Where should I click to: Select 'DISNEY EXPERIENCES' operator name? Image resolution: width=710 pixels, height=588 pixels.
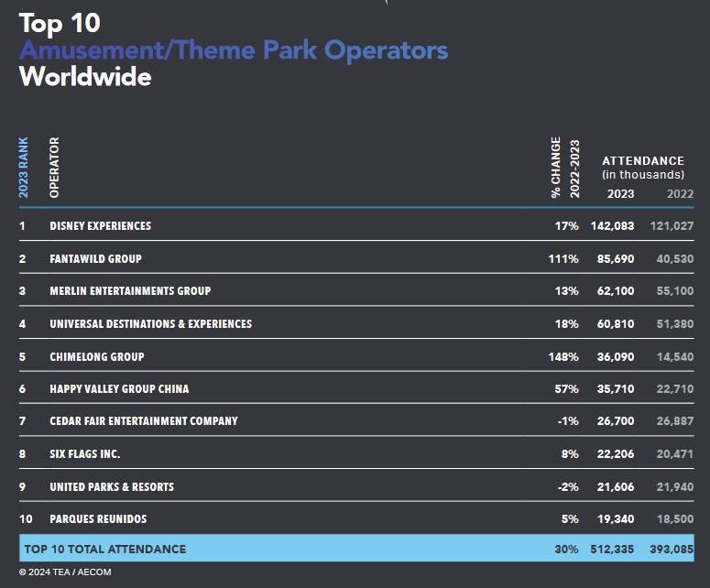[x=101, y=226]
